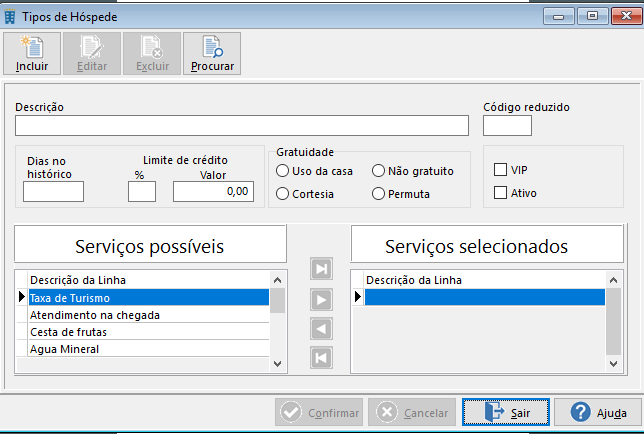Click the Confirmar button
The height and width of the screenshot is (434, 644).
[x=319, y=412]
